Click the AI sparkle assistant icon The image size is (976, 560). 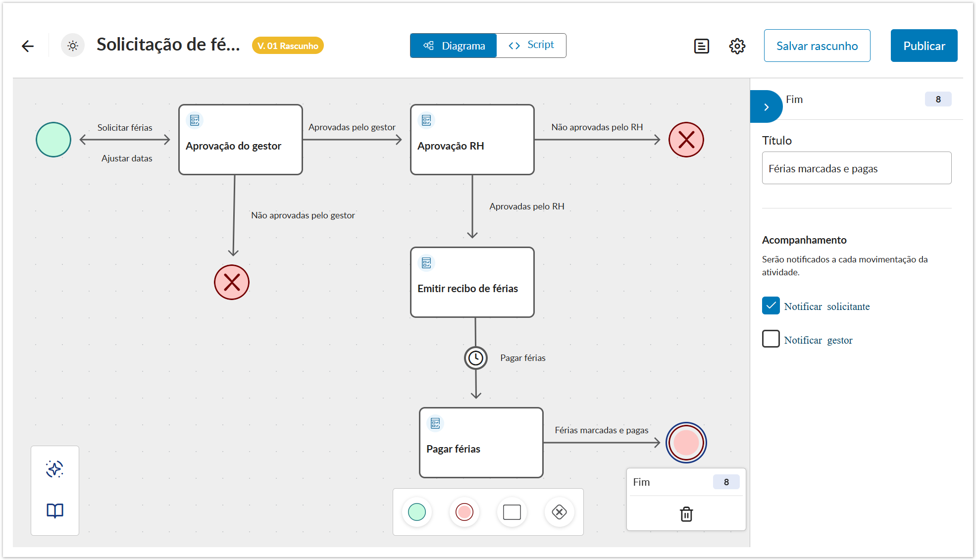coord(55,469)
